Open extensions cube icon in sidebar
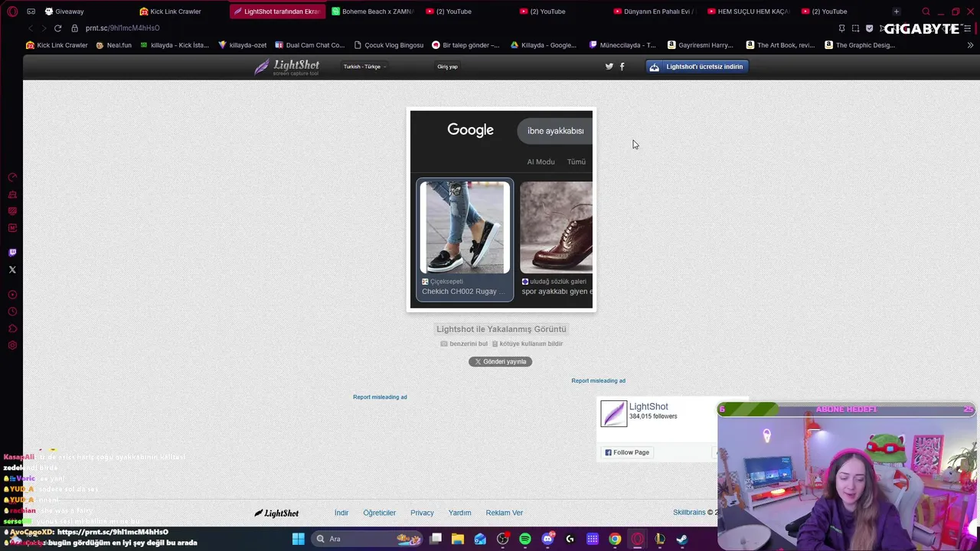The width and height of the screenshot is (980, 551). (12, 328)
